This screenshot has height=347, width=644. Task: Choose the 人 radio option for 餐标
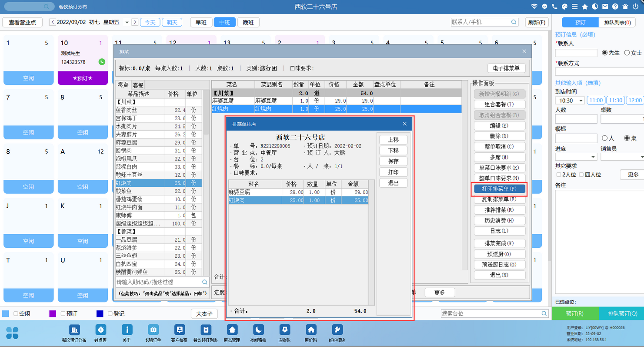click(x=604, y=138)
